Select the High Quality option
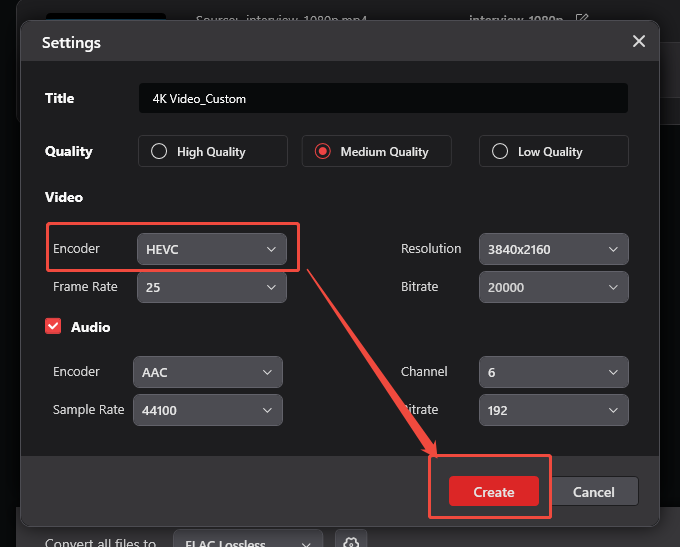This screenshot has width=680, height=547. [212, 151]
